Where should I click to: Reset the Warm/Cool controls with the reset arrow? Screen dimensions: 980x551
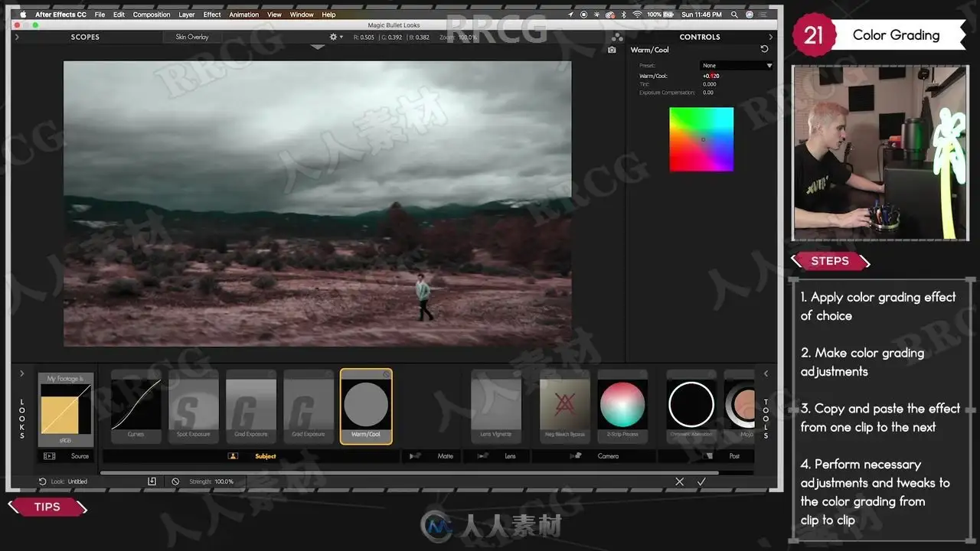coord(764,49)
